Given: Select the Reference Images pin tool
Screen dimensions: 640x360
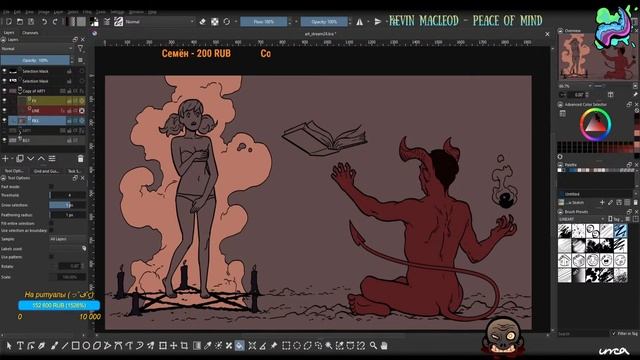Looking at the screenshot, I should coord(274,346).
